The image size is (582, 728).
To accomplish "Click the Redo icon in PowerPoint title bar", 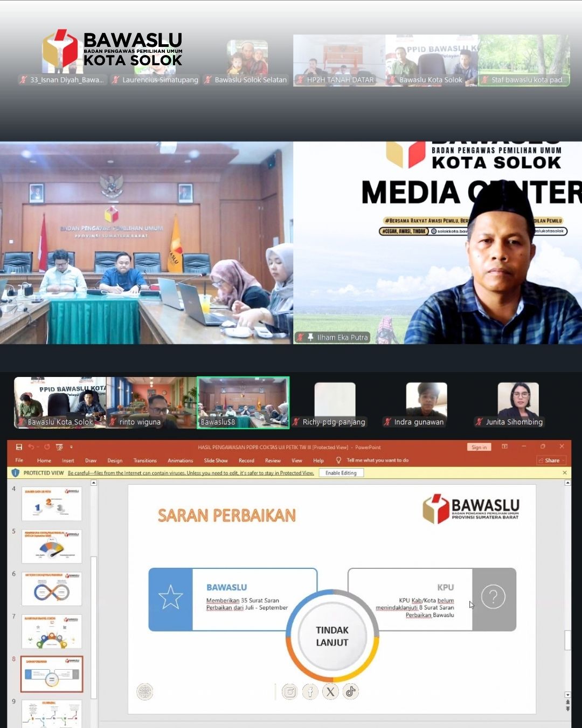I will 47,447.
